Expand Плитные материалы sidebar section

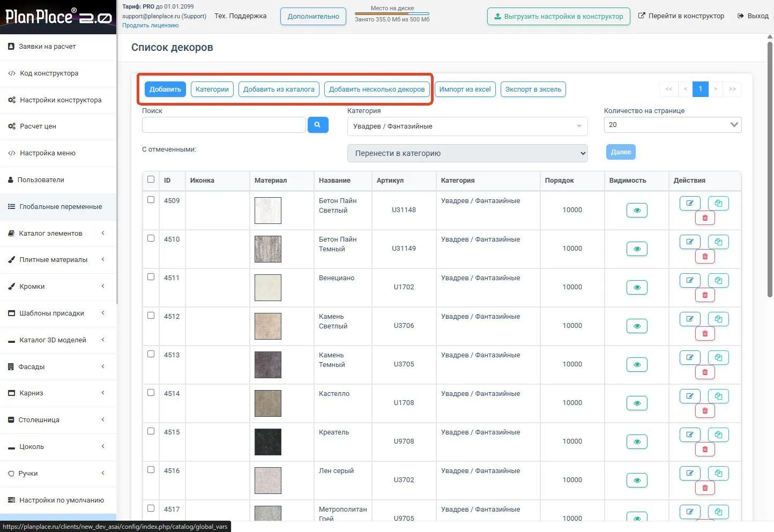coord(58,260)
